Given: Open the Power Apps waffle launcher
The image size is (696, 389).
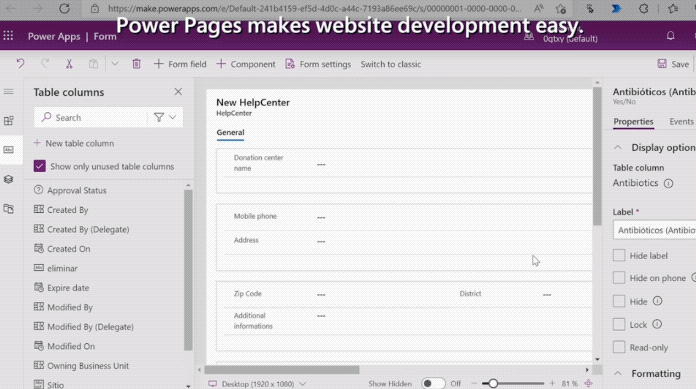Looking at the screenshot, I should tap(8, 36).
